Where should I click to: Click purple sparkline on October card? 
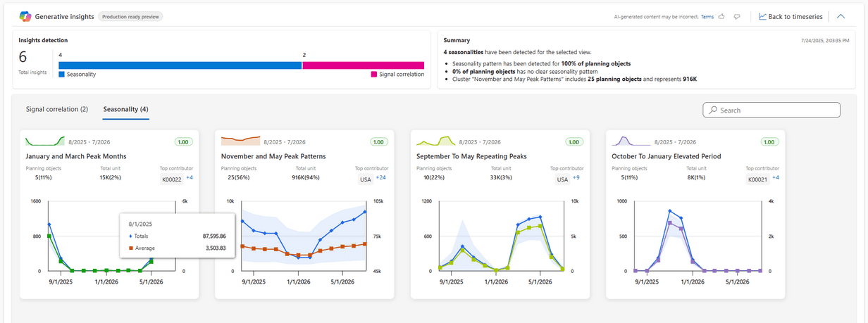pyautogui.click(x=632, y=141)
